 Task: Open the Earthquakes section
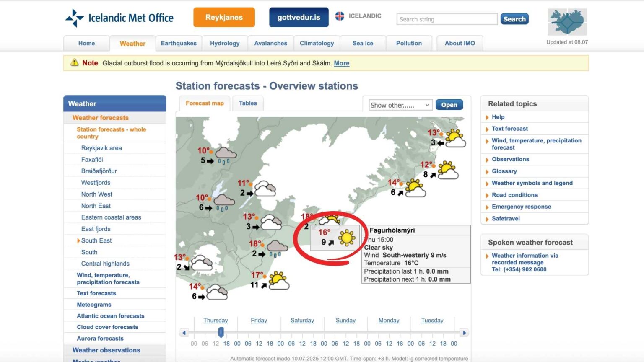coord(179,43)
